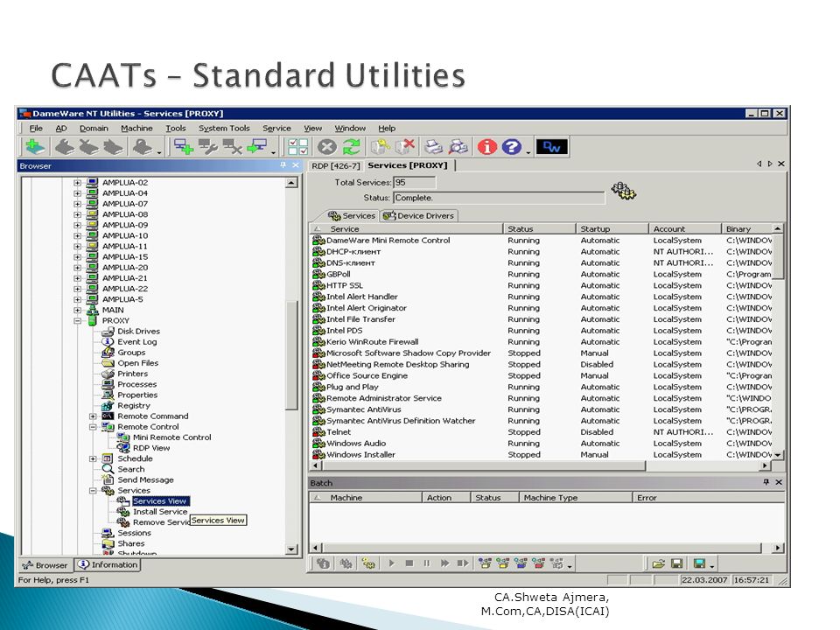Viewport: 840px width, 630px height.
Task: Expand the MAIN domain tree node
Action: click(78, 310)
